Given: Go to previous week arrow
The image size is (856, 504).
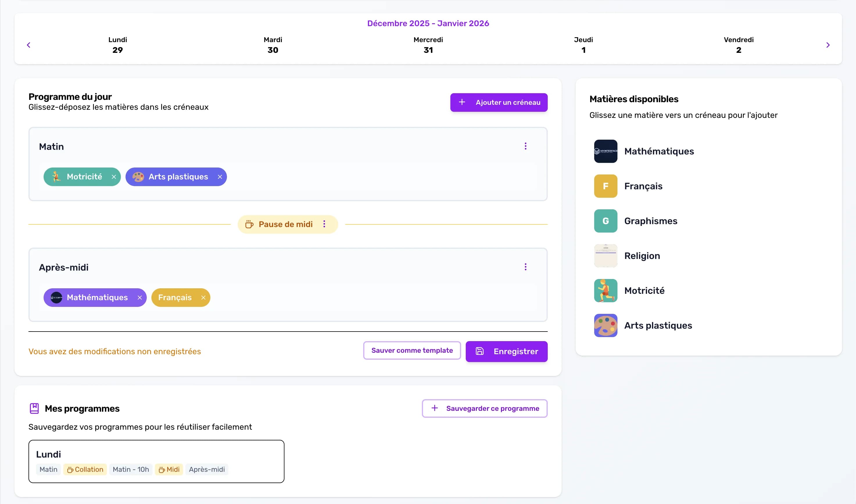Looking at the screenshot, I should pos(28,45).
